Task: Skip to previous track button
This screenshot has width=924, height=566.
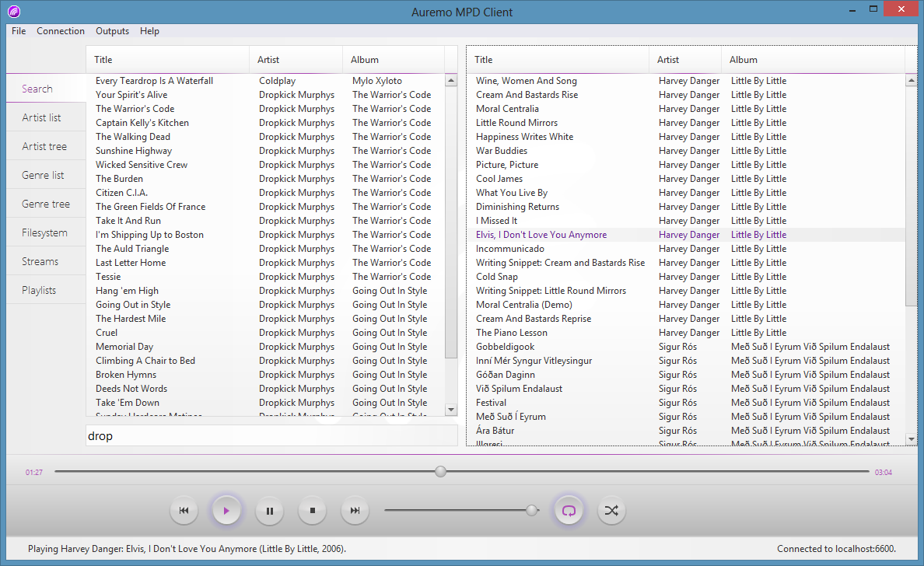Action: [x=184, y=511]
